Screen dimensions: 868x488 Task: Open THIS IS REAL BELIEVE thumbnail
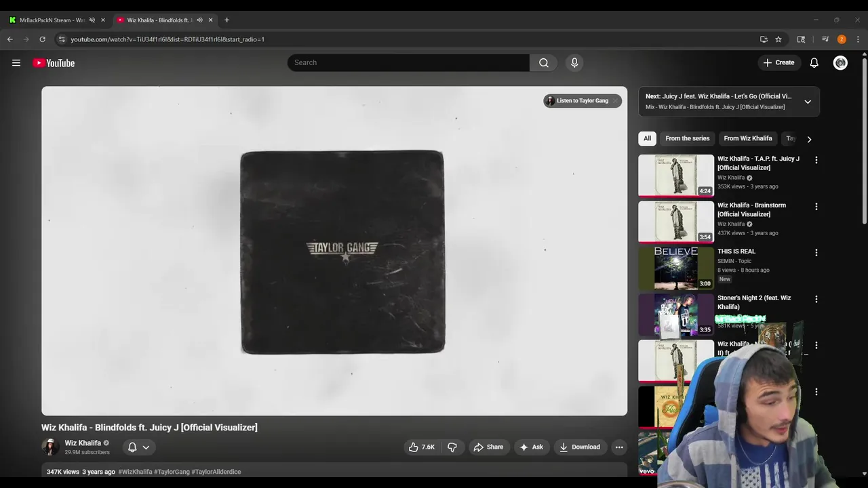pyautogui.click(x=676, y=268)
